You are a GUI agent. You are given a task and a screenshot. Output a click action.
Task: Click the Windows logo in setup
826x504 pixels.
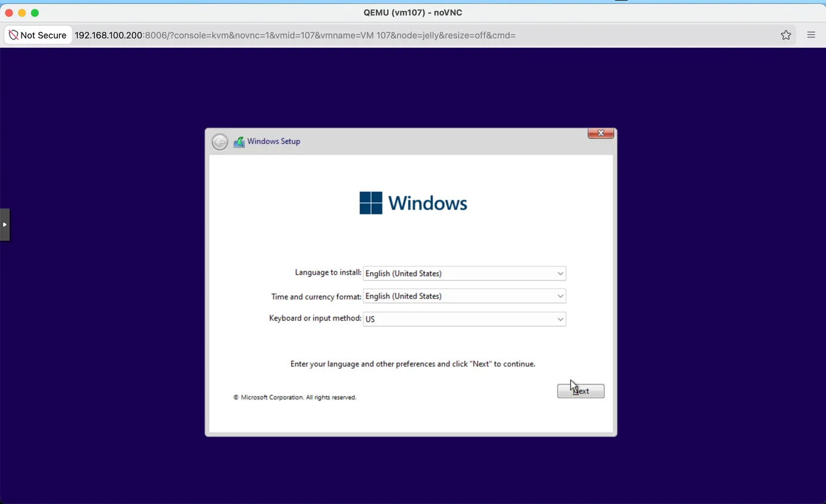coord(413,203)
